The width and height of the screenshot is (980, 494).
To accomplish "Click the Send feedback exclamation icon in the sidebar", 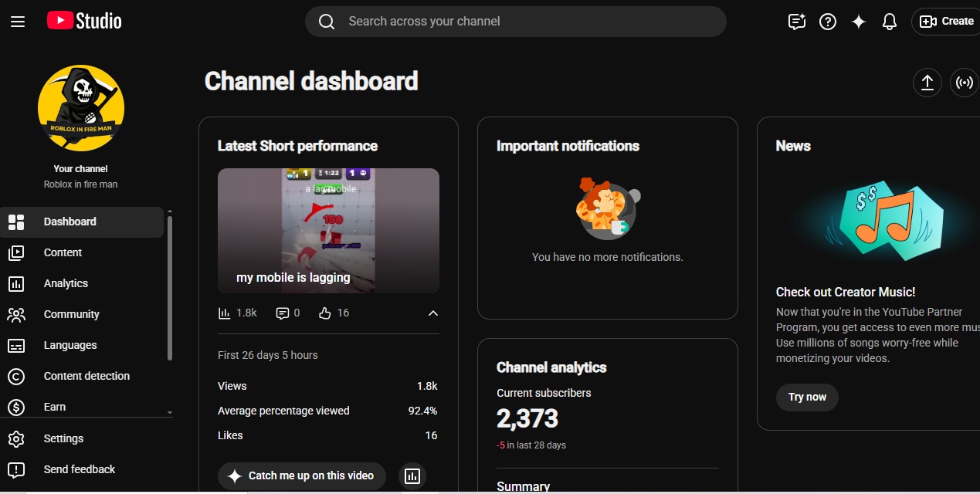I will point(16,469).
